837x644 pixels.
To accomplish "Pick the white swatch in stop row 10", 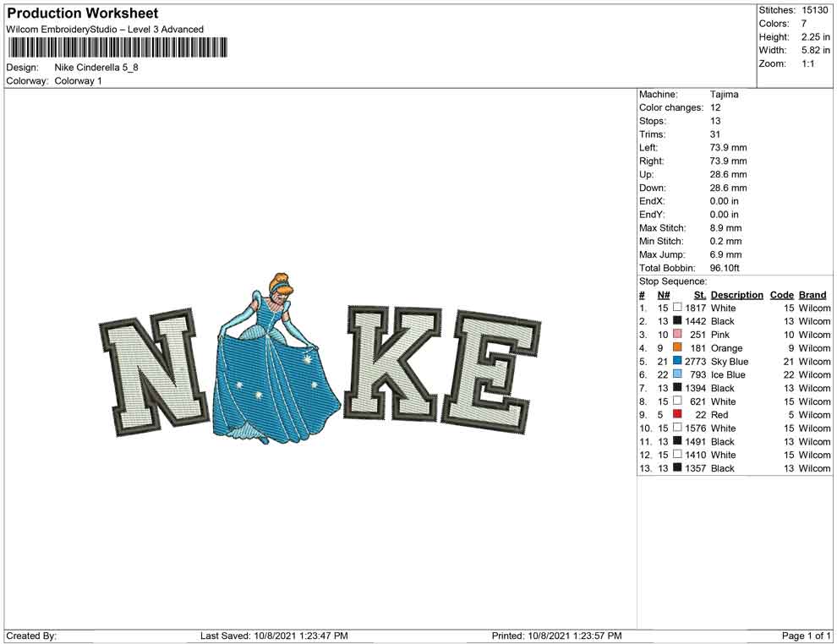I will [x=677, y=428].
